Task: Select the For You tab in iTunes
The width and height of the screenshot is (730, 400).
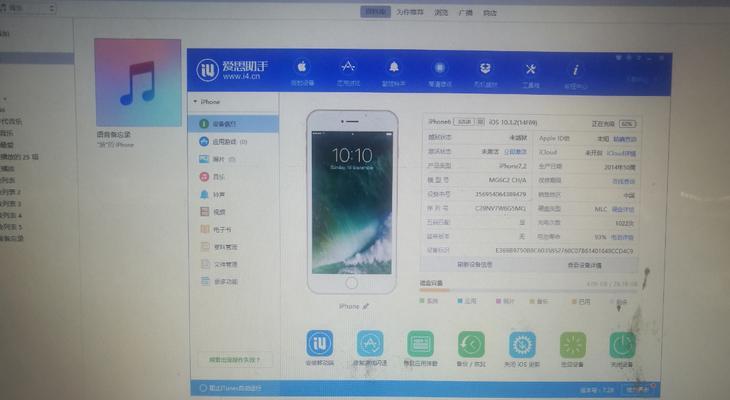Action: coord(410,12)
